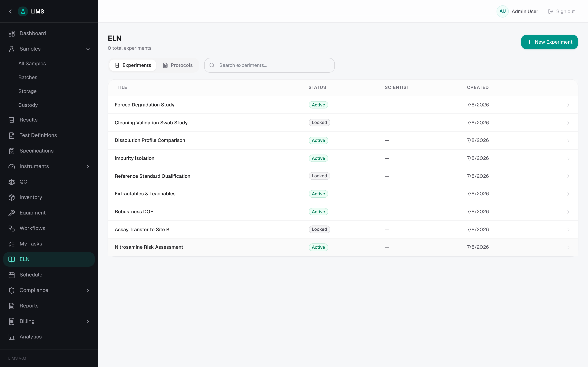Create a New Experiment
Image resolution: width=588 pixels, height=367 pixels.
(x=549, y=42)
